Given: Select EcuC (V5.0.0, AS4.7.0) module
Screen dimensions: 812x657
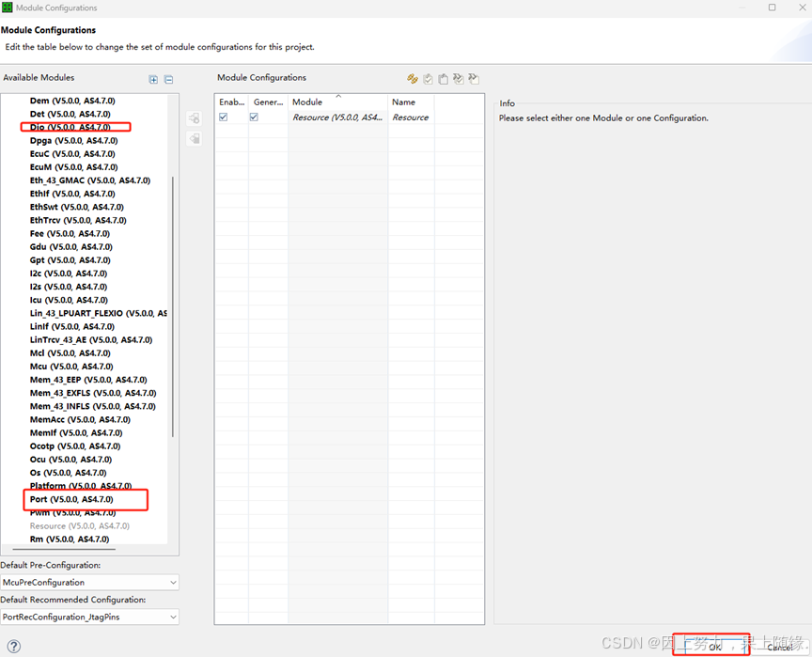Looking at the screenshot, I should [x=72, y=154].
